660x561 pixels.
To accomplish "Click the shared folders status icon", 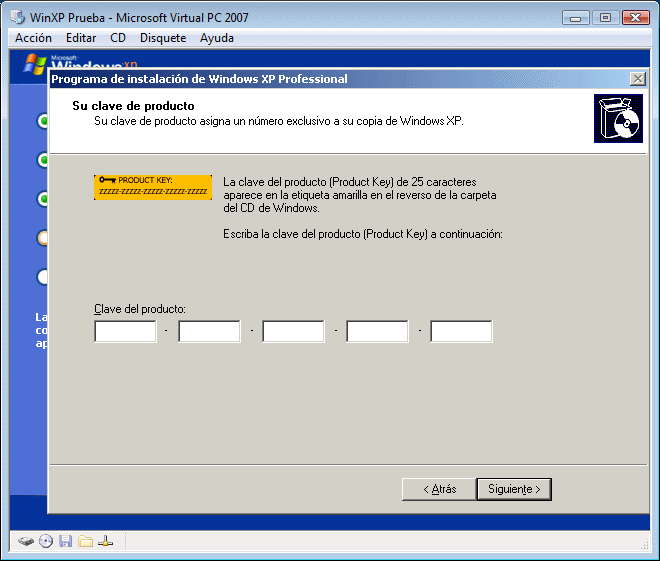I will (x=85, y=541).
